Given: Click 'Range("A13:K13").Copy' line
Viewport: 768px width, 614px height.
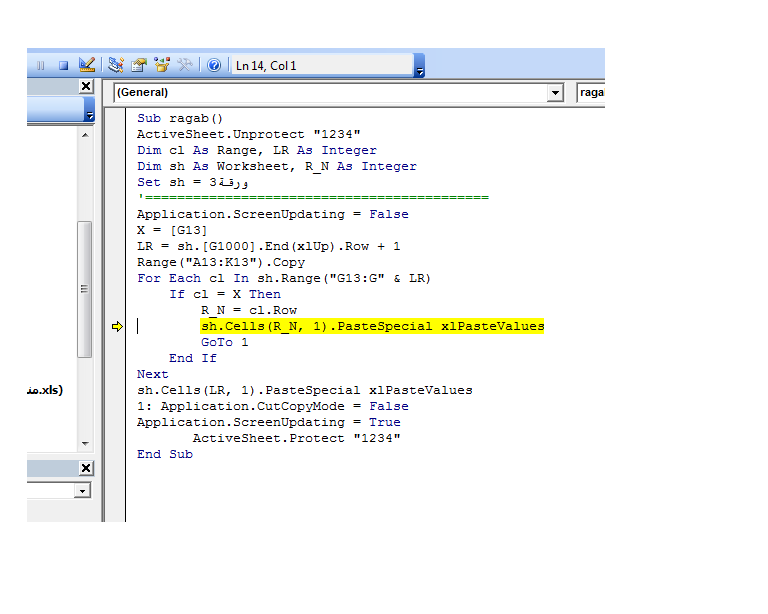Looking at the screenshot, I should 221,262.
